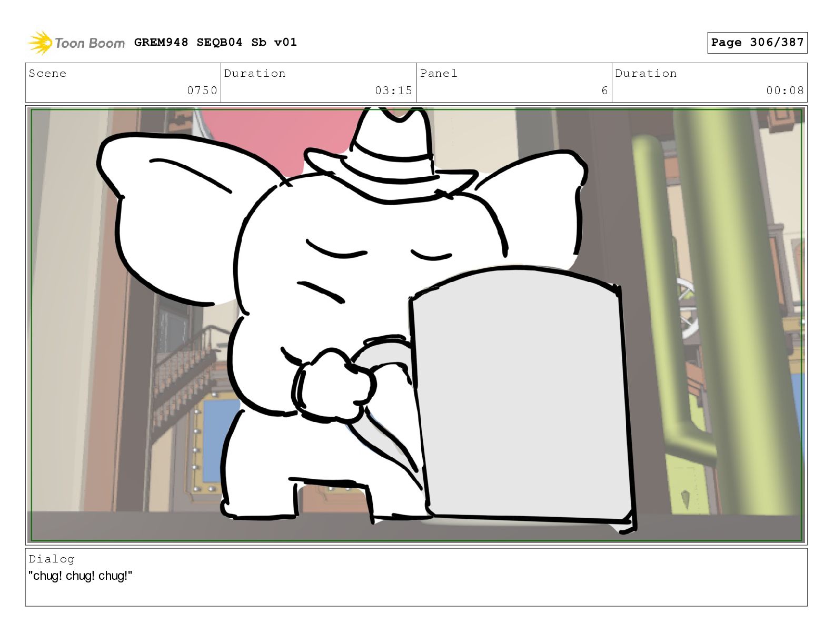Click the Scene label
The height and width of the screenshot is (644, 834).
click(x=47, y=73)
